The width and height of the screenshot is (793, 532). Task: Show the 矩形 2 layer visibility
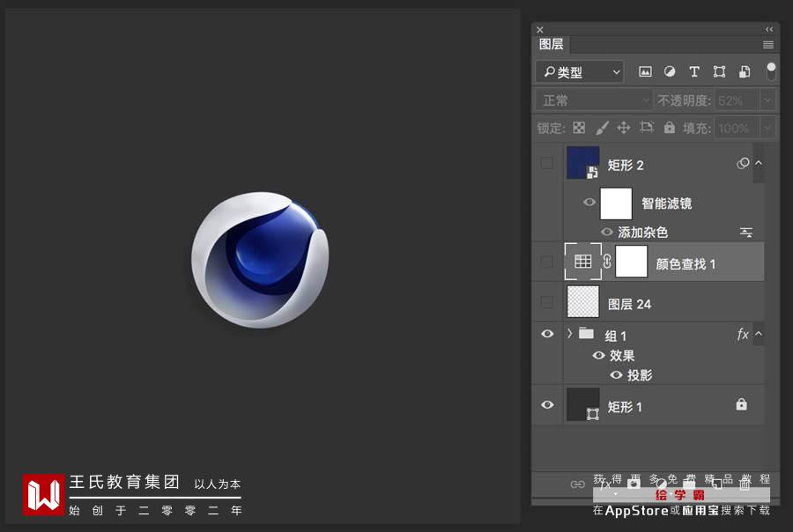click(546, 163)
